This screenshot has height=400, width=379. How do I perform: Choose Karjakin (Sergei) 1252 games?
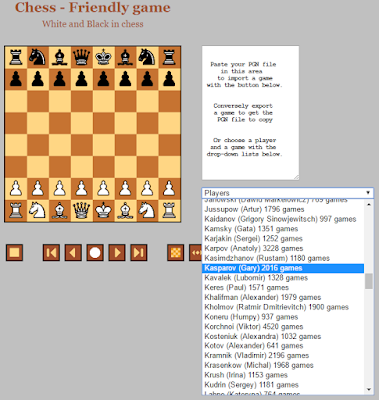point(283,239)
